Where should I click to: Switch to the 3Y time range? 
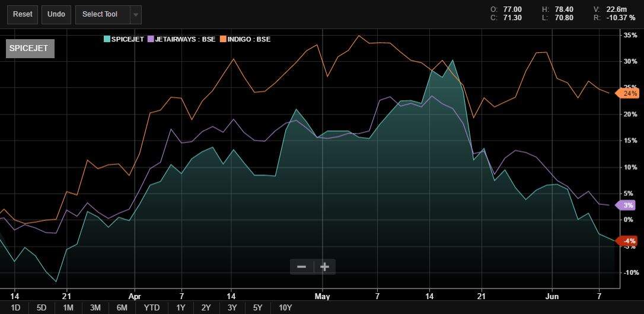click(232, 308)
